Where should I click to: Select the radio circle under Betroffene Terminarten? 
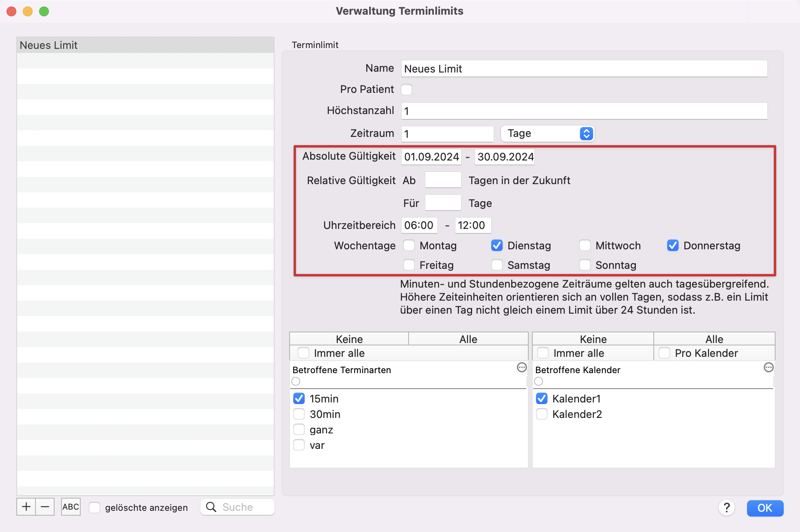pyautogui.click(x=296, y=381)
